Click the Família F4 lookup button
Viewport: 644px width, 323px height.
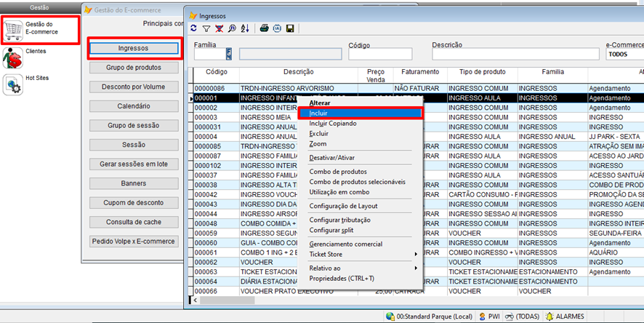229,54
